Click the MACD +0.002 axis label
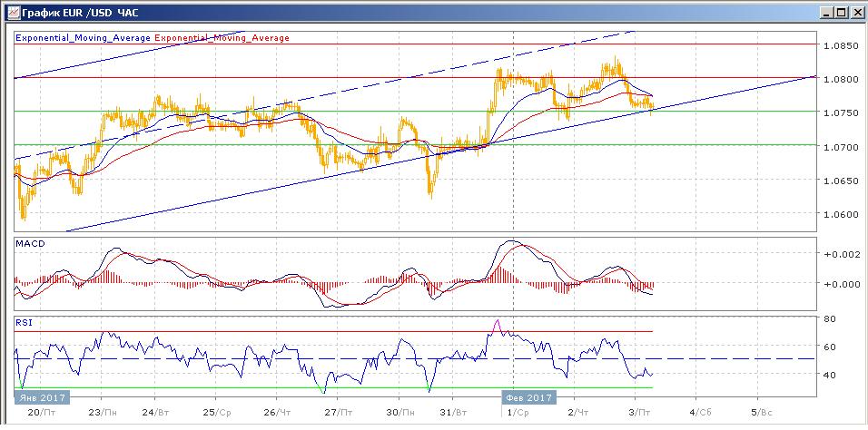Viewport: 868px width, 430px height. pyautogui.click(x=838, y=256)
